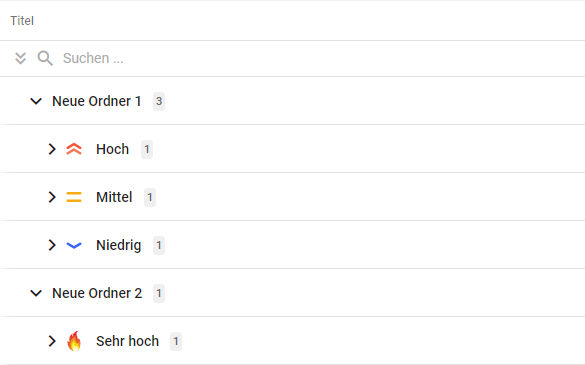Select the Neue Ordner 2 row label
This screenshot has height=365, width=585.
pos(97,293)
